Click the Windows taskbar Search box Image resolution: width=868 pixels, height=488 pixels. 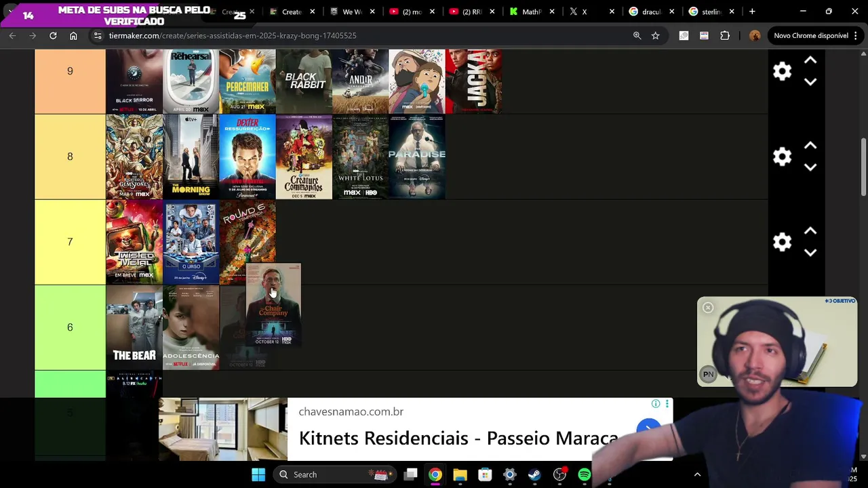334,474
